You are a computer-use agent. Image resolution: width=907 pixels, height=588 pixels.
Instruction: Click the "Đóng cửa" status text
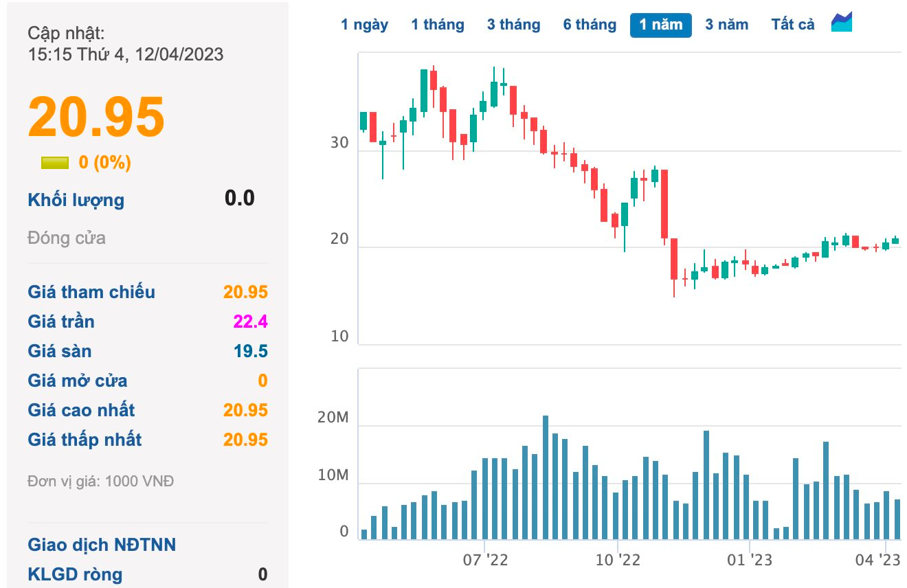pos(67,238)
